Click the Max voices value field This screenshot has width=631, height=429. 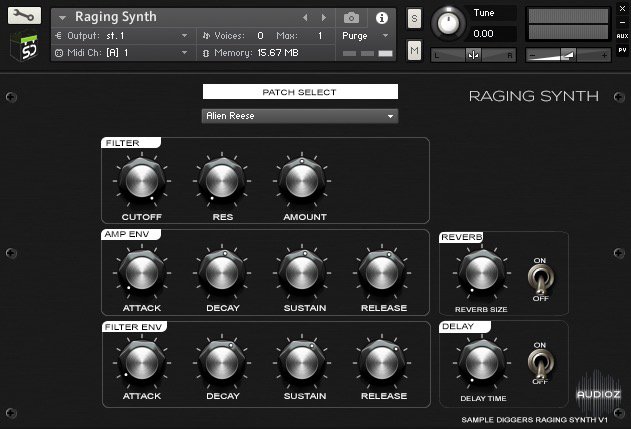click(x=320, y=36)
